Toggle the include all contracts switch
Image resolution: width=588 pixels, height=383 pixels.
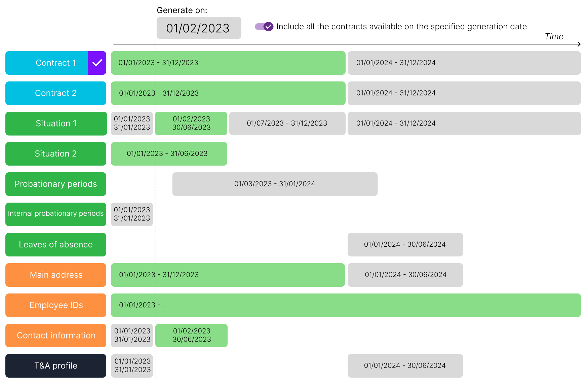pos(264,27)
